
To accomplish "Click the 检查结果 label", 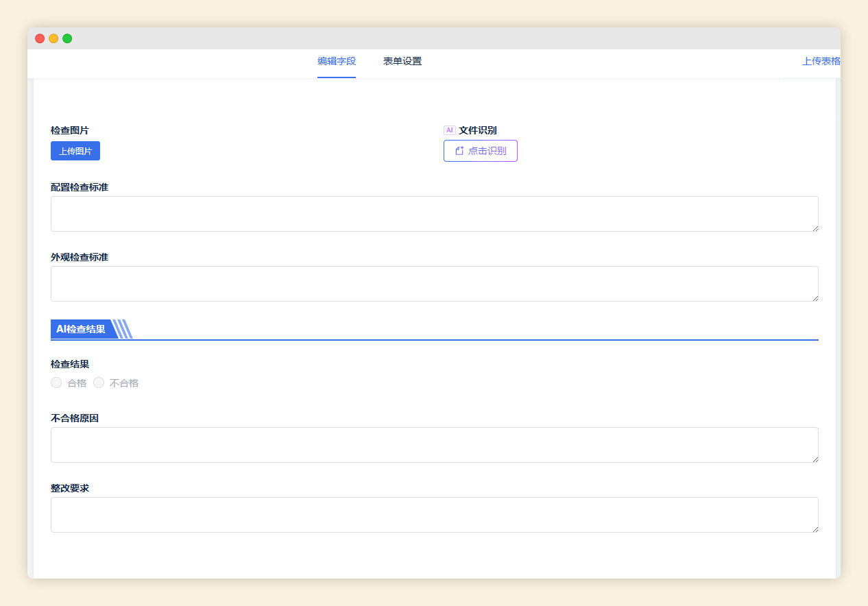I will pos(70,364).
